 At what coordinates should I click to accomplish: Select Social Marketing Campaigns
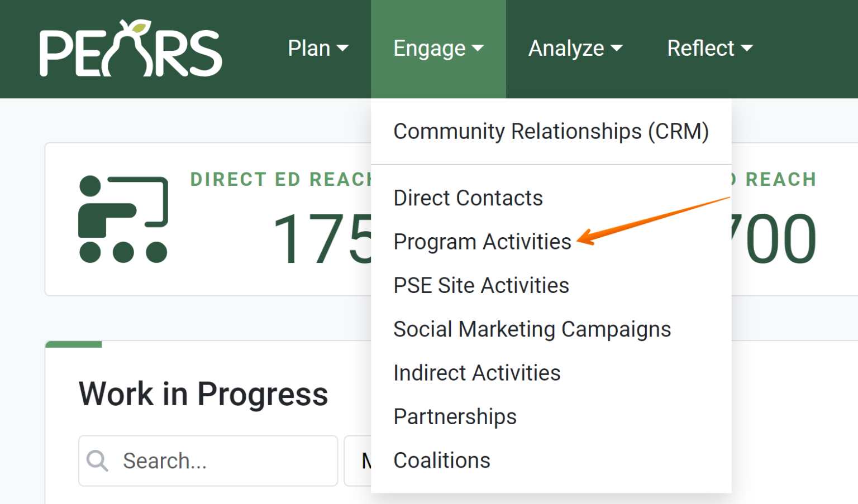532,329
